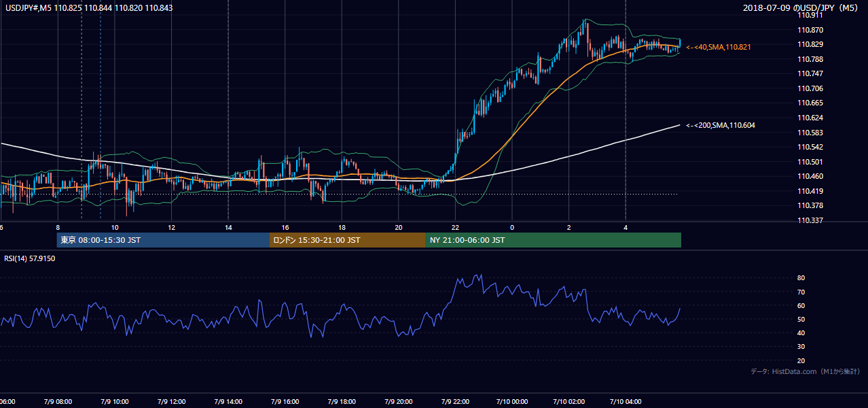The width and height of the screenshot is (868, 408).
Task: Click hour label 16 below the price chart
Action: pyautogui.click(x=285, y=227)
